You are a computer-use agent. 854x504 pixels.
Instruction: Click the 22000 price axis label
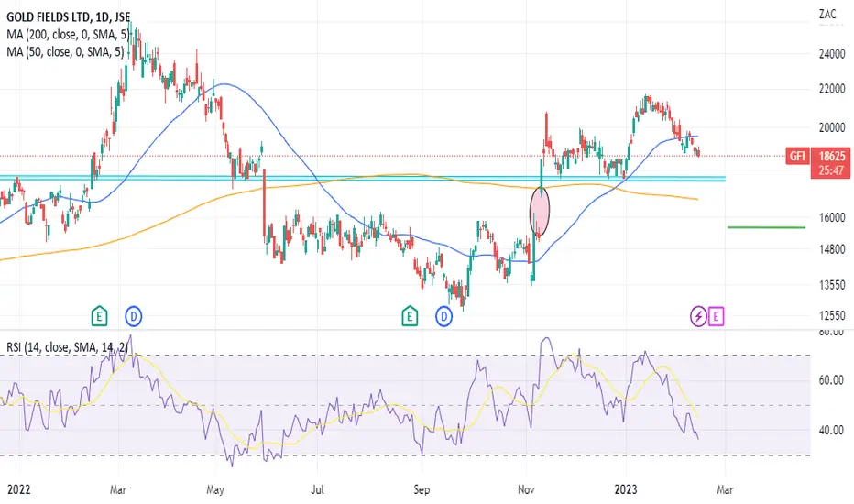[x=832, y=89]
